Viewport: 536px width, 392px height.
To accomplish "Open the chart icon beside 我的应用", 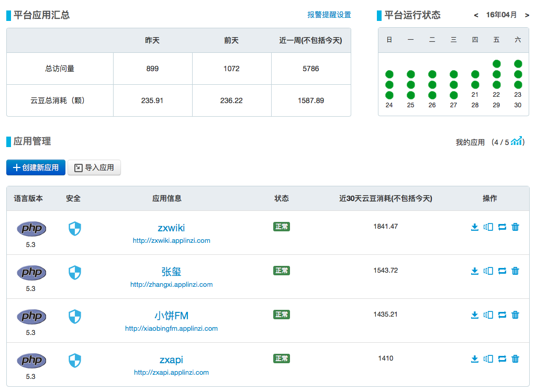I will tap(517, 141).
